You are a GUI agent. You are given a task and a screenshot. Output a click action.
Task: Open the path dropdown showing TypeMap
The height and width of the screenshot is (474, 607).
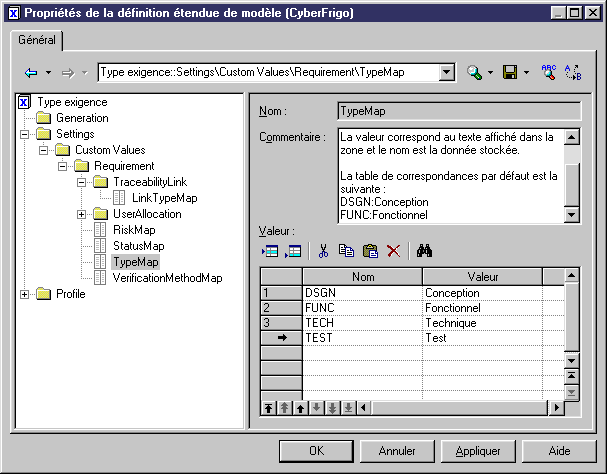447,73
